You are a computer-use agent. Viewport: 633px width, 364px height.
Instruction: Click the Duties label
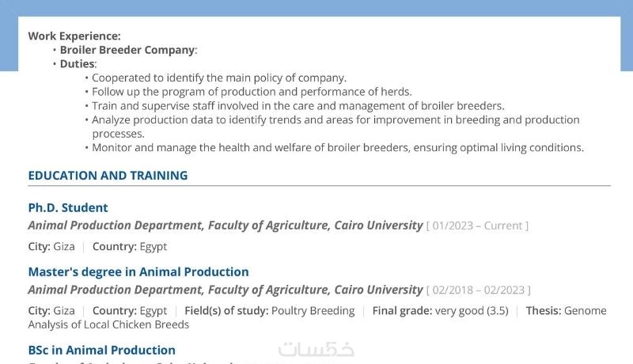pos(78,64)
